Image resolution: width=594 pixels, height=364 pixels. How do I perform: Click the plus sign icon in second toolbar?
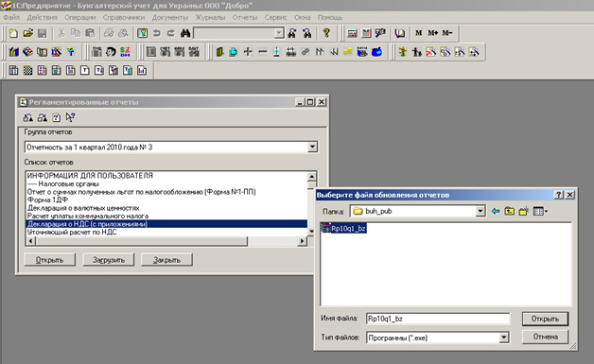(248, 51)
